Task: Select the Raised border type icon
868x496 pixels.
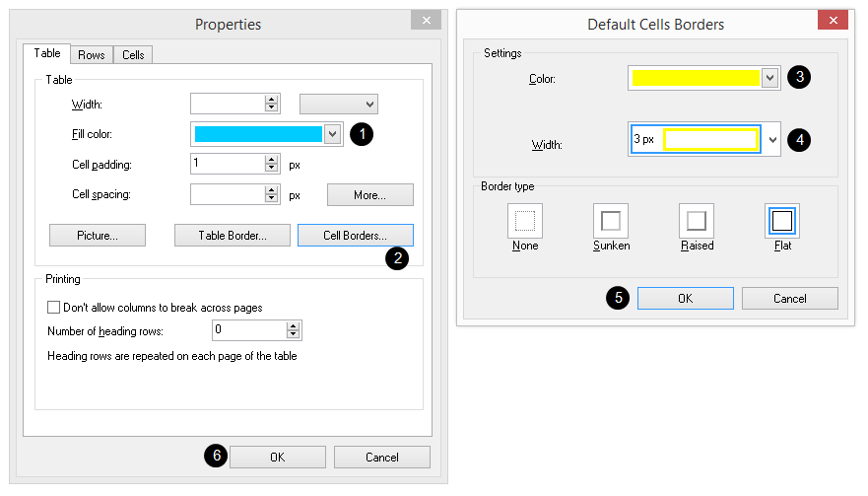Action: pos(697,220)
